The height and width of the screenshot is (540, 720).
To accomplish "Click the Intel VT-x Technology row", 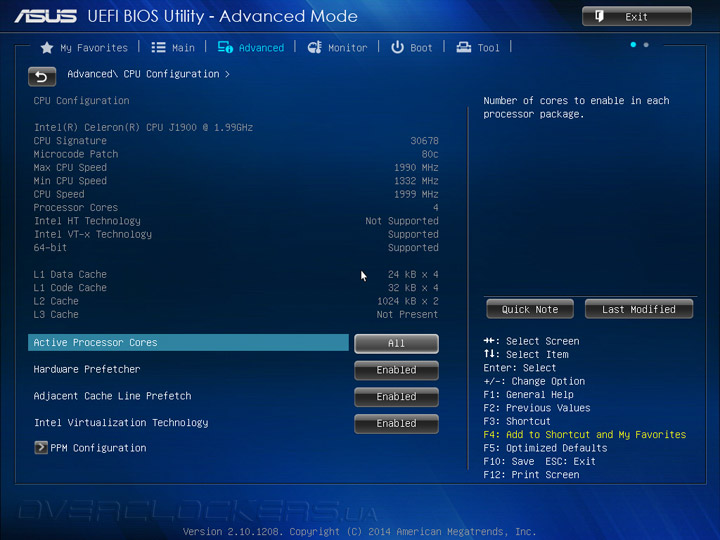I will tap(236, 234).
